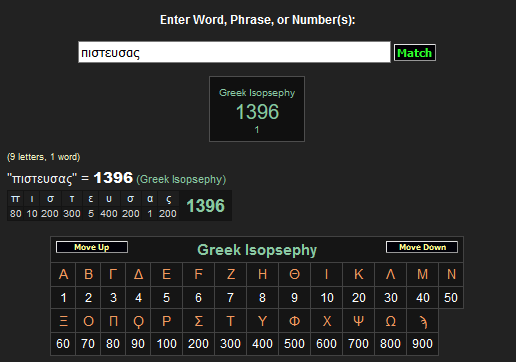Click the υ letter in the word breakdown
This screenshot has width=516, height=362.
[109, 199]
